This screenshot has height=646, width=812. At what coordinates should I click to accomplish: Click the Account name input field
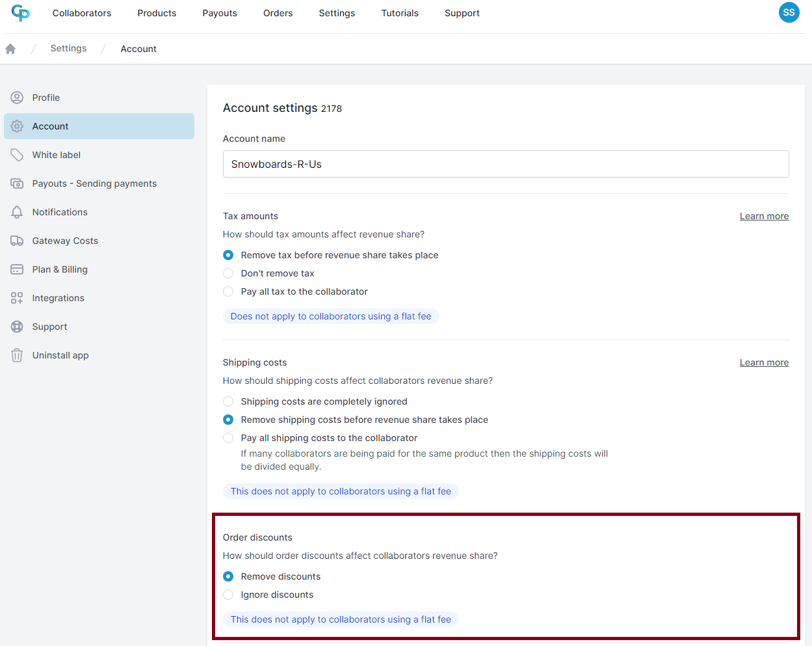[x=506, y=164]
